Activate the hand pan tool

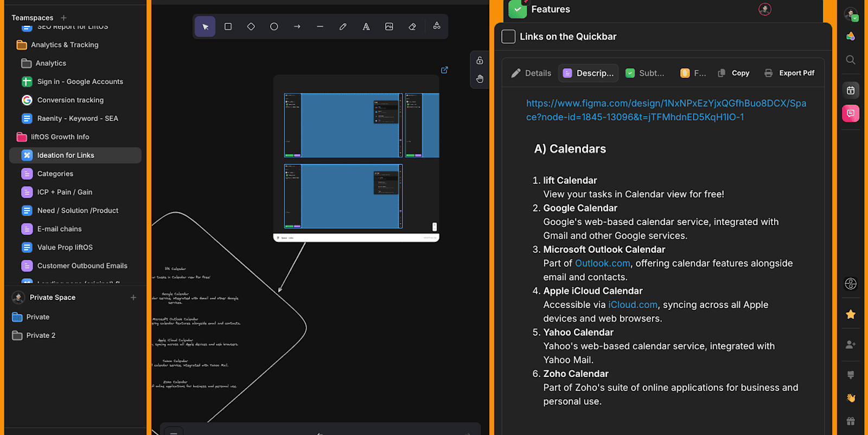pos(480,79)
